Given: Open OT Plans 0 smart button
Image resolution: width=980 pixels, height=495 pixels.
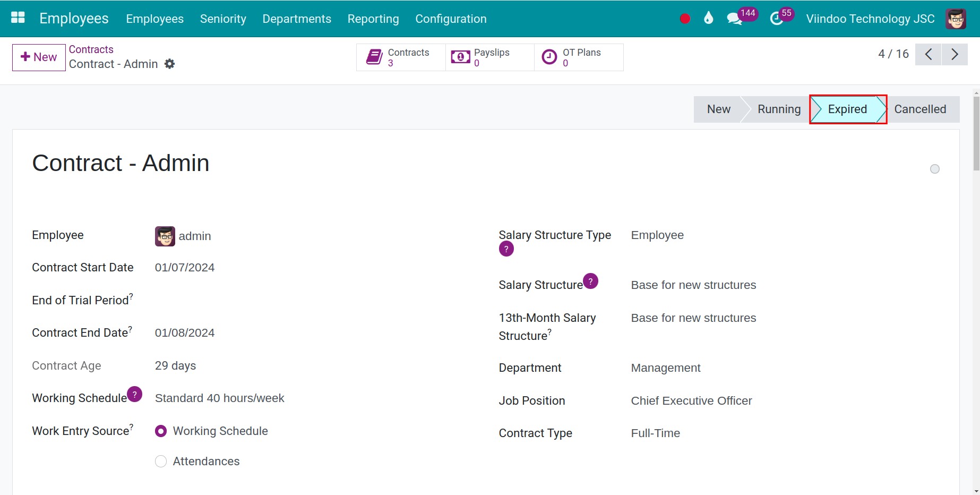Looking at the screenshot, I should tap(579, 57).
